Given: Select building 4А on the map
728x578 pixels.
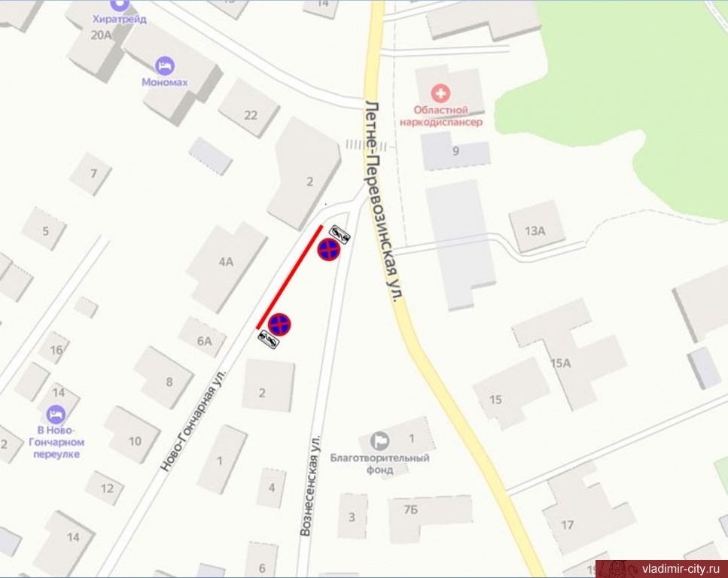Looking at the screenshot, I should coord(227,266).
